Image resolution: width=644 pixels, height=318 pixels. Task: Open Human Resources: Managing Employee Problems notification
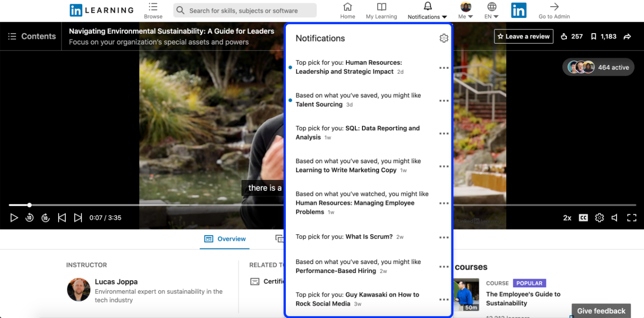point(362,203)
